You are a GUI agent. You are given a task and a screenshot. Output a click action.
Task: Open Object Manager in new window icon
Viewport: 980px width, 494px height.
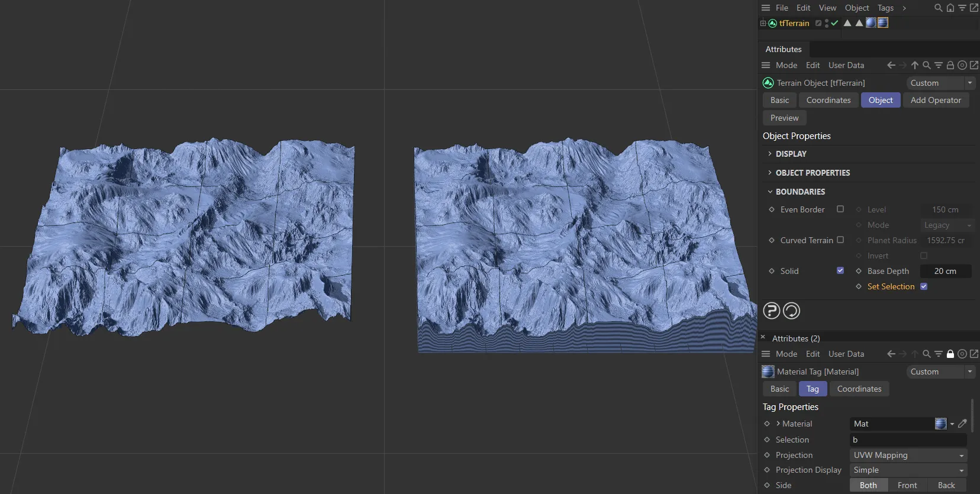(x=973, y=8)
